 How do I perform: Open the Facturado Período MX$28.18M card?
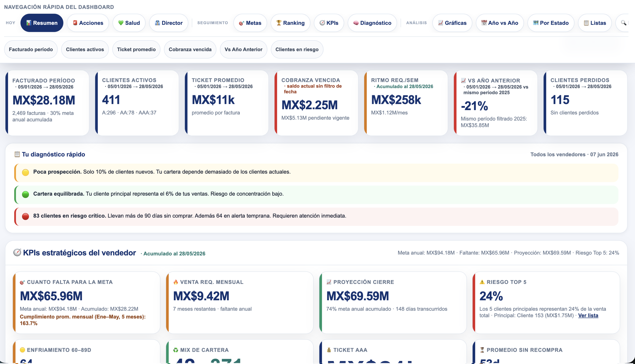coord(47,103)
